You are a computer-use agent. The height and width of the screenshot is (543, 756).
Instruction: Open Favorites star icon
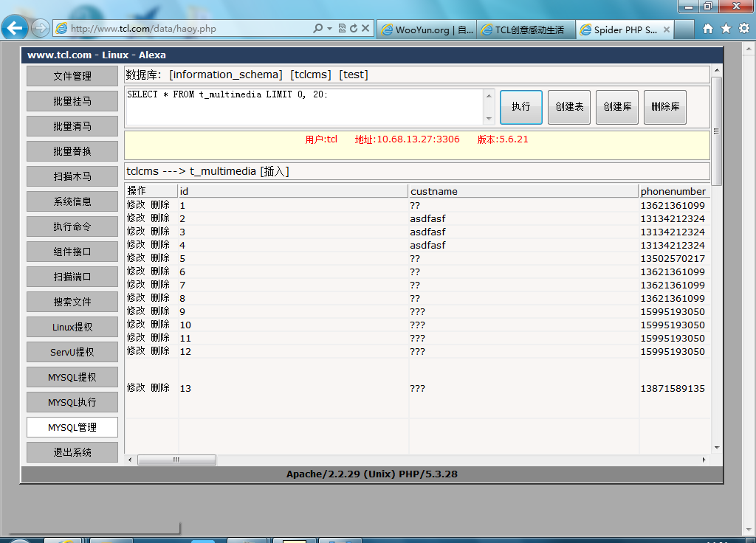pyautogui.click(x=726, y=29)
